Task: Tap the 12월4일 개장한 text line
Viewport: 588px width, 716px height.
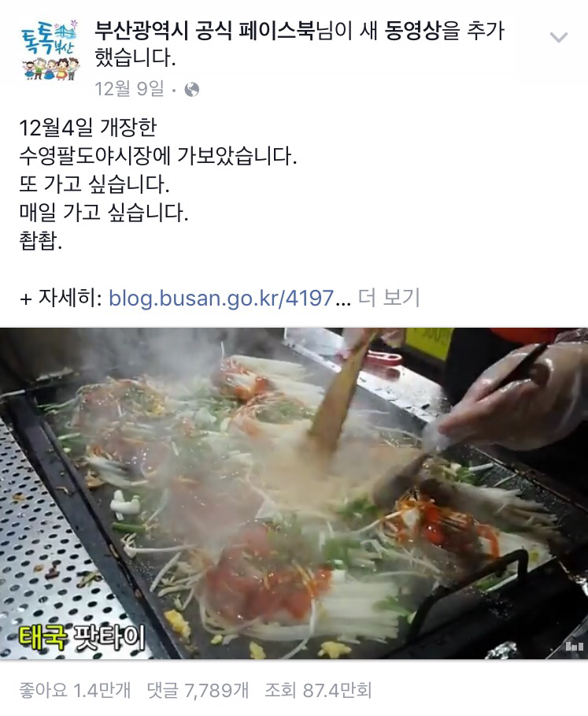Action: [x=88, y=128]
